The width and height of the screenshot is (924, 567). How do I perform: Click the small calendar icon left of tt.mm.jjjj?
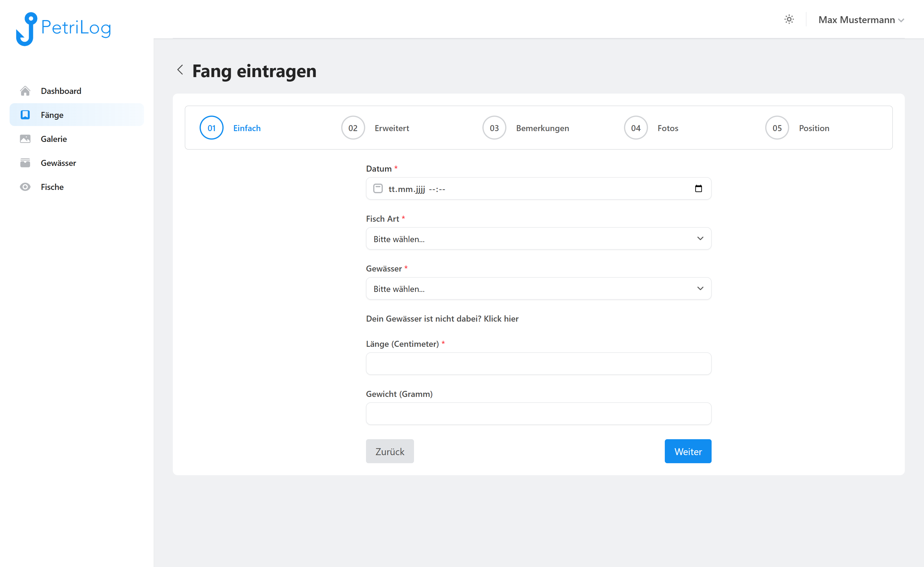click(x=378, y=188)
